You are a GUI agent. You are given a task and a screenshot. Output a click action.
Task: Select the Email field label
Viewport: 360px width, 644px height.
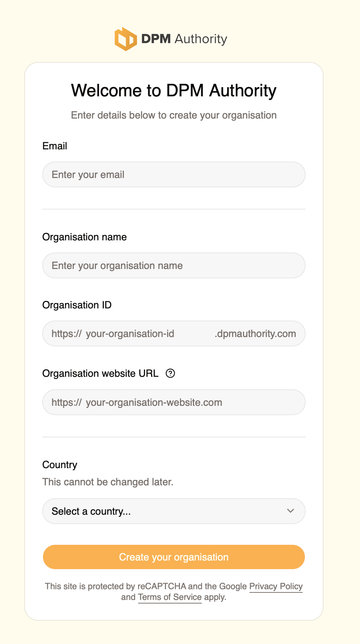tap(54, 146)
